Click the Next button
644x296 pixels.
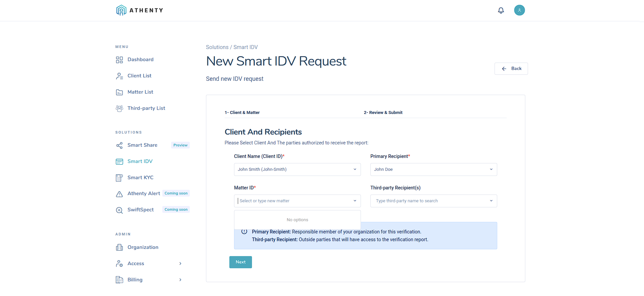click(x=240, y=262)
